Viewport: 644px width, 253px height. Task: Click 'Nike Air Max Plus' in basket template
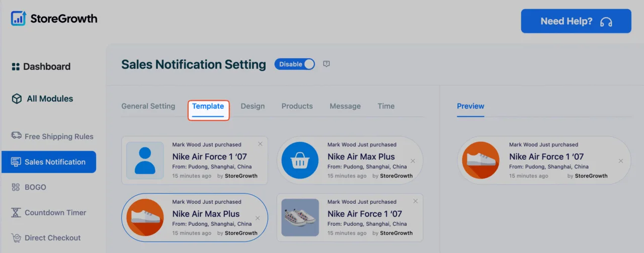point(361,156)
